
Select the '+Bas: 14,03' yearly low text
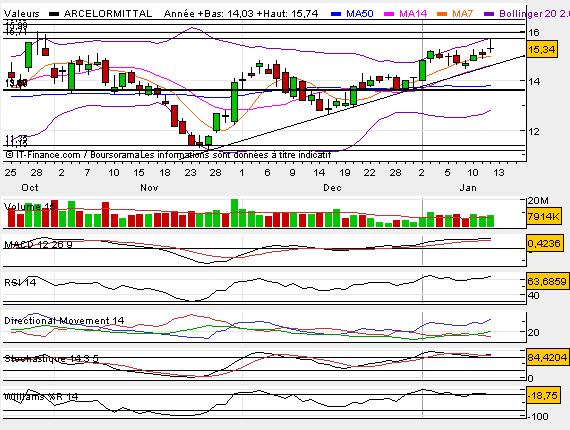[x=225, y=14]
